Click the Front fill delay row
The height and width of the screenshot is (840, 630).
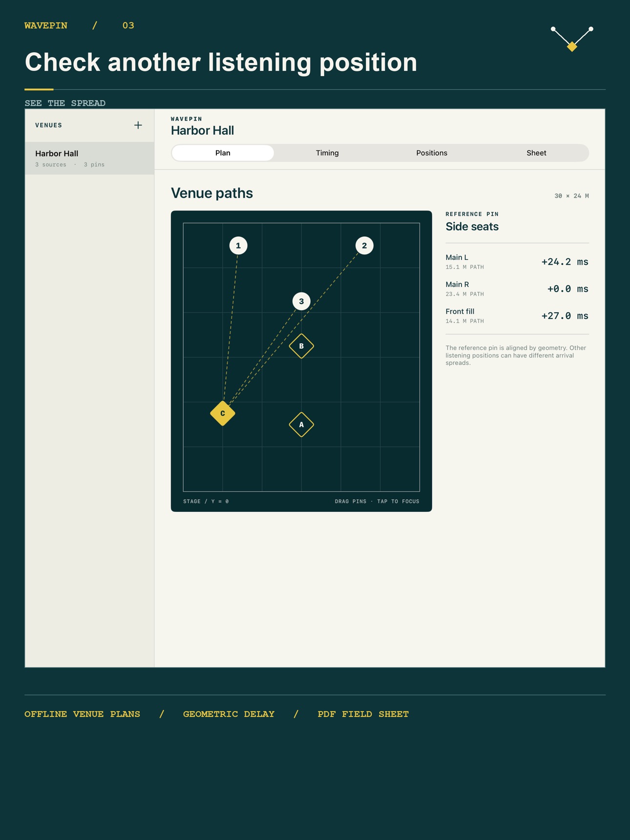click(x=517, y=316)
